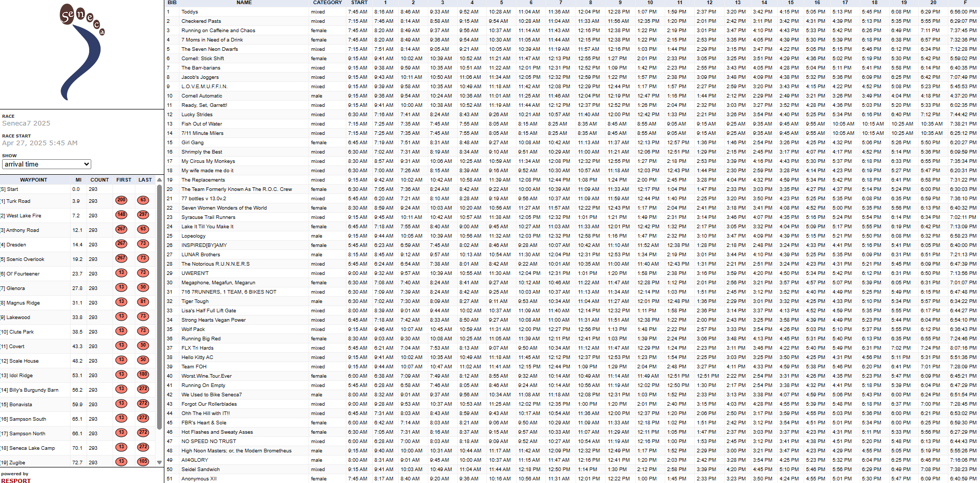Click team 'Shrimply the Best'
This screenshot has width=980, height=483.
pyautogui.click(x=202, y=152)
